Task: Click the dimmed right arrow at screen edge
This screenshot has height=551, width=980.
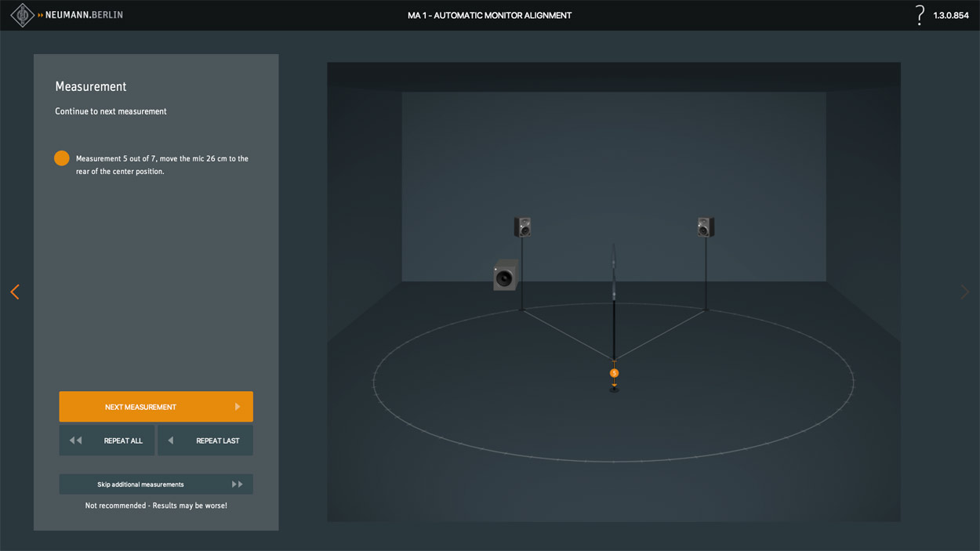Action: point(965,292)
